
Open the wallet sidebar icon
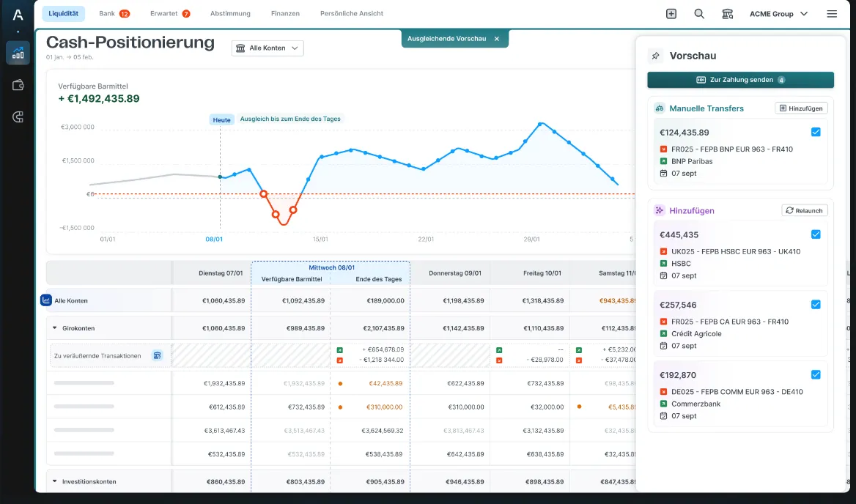tap(18, 85)
